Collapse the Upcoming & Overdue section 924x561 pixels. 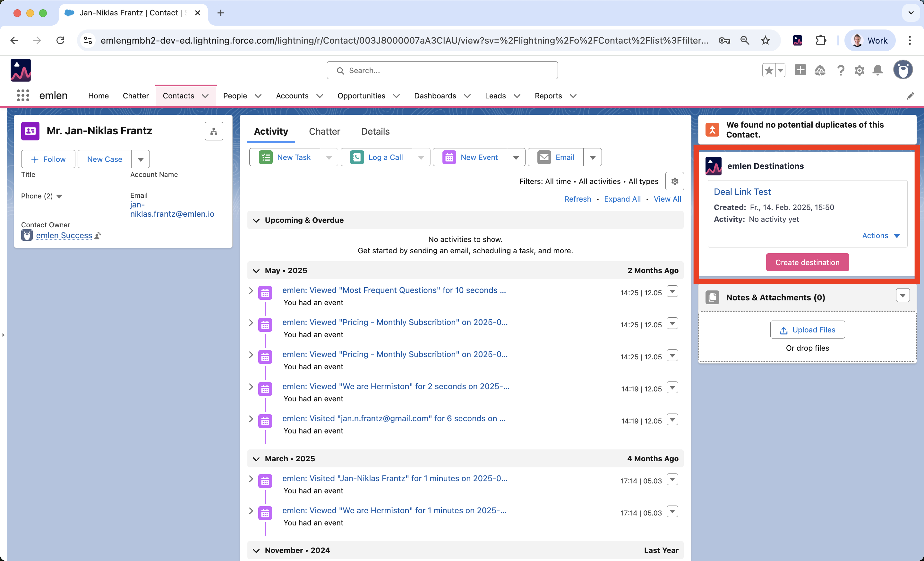pyautogui.click(x=256, y=220)
